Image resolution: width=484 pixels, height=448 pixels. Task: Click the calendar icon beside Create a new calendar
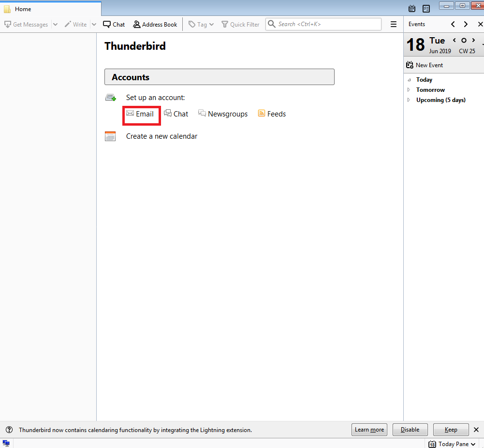[110, 136]
